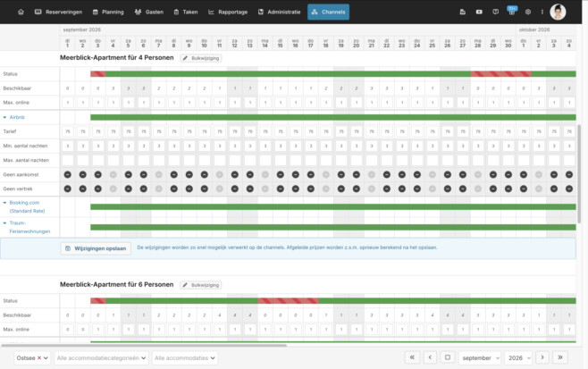Open Planning menu
This screenshot has width=588, height=369.
click(x=108, y=12)
